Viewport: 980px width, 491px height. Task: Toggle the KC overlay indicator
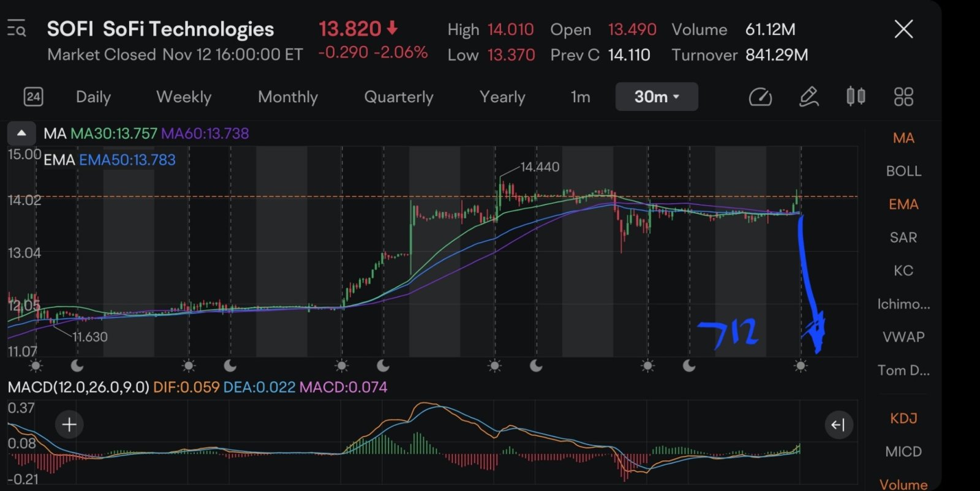tap(903, 270)
